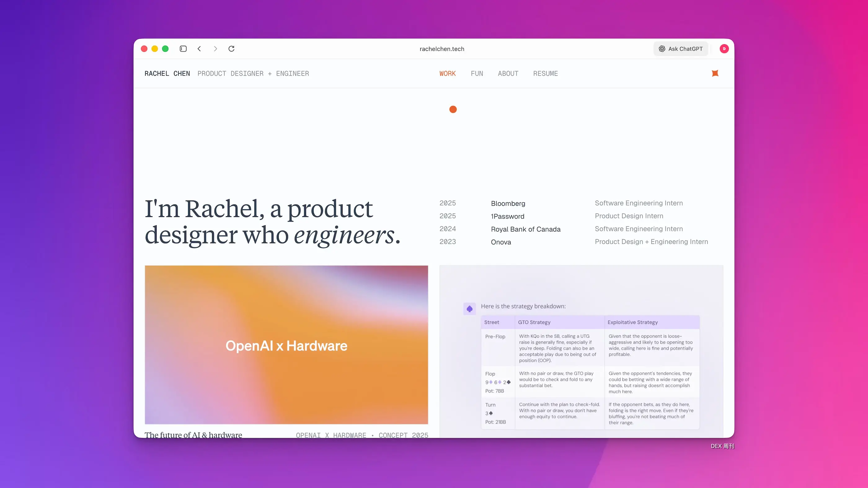Toggle the browser sidebar icon

(183, 49)
